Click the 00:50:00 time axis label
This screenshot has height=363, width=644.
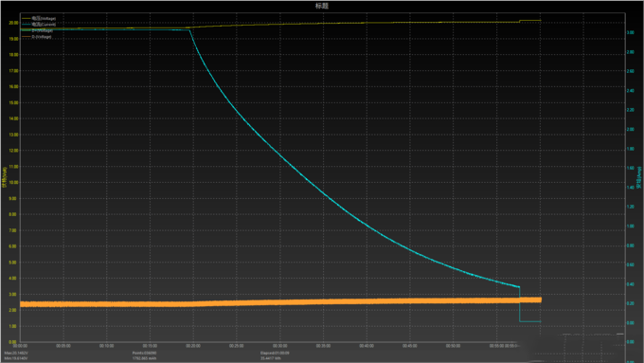tap(453, 346)
